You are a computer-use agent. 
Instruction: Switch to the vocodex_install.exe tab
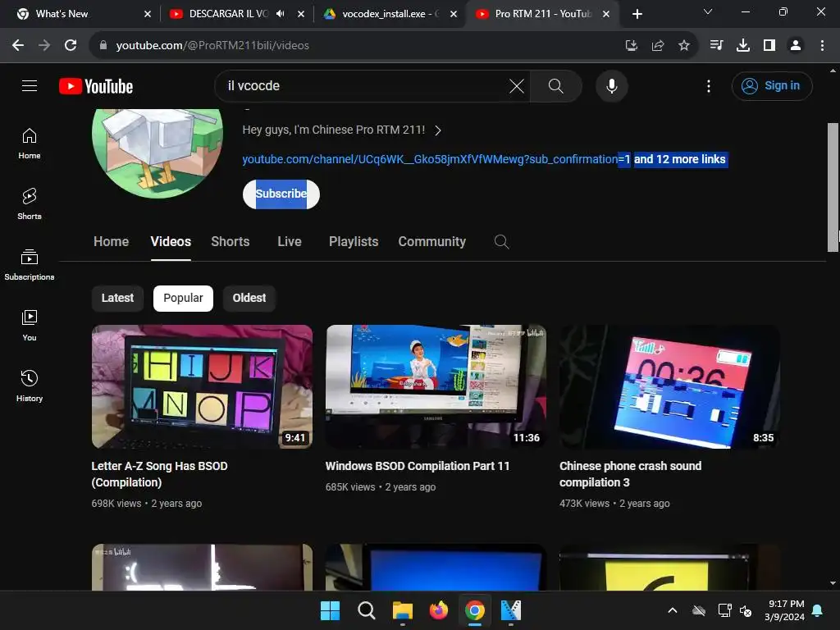click(x=390, y=14)
